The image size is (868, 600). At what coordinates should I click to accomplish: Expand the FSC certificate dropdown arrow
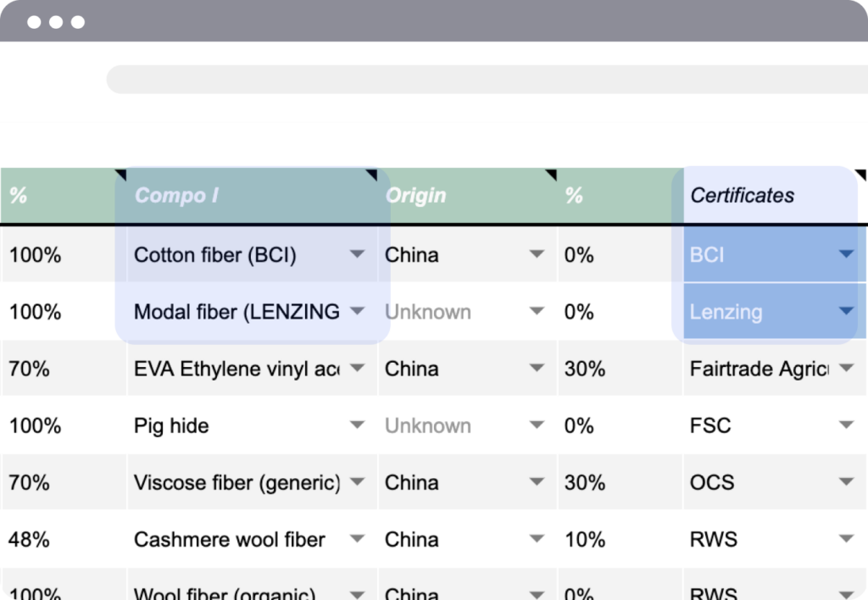846,425
